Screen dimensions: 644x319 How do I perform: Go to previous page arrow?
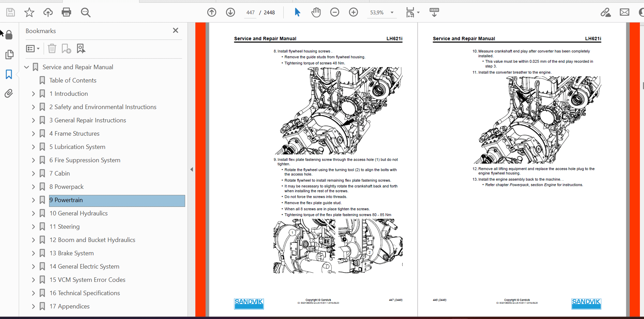click(x=212, y=13)
